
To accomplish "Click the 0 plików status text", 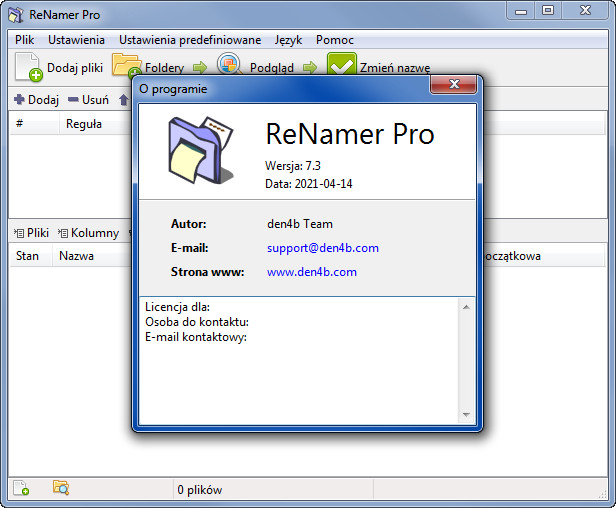I will [x=200, y=490].
